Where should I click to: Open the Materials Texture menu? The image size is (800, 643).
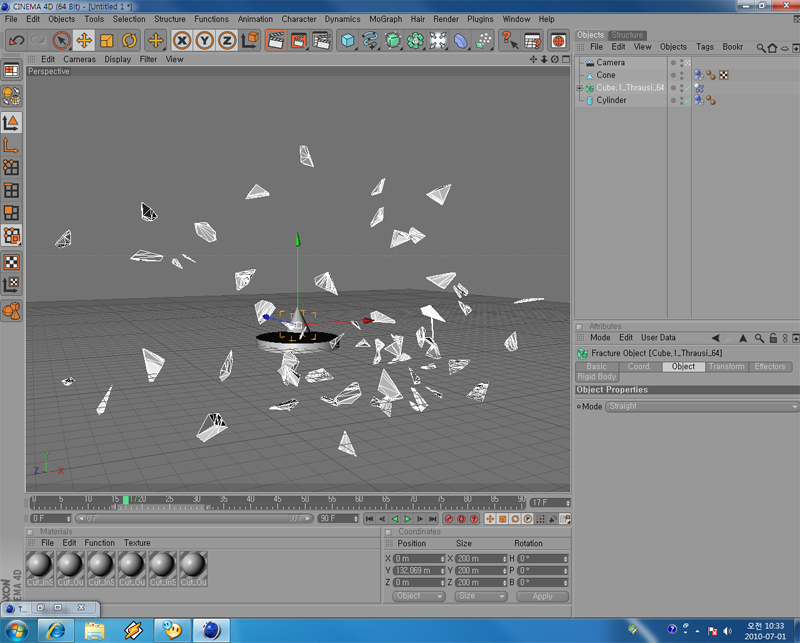coord(137,543)
